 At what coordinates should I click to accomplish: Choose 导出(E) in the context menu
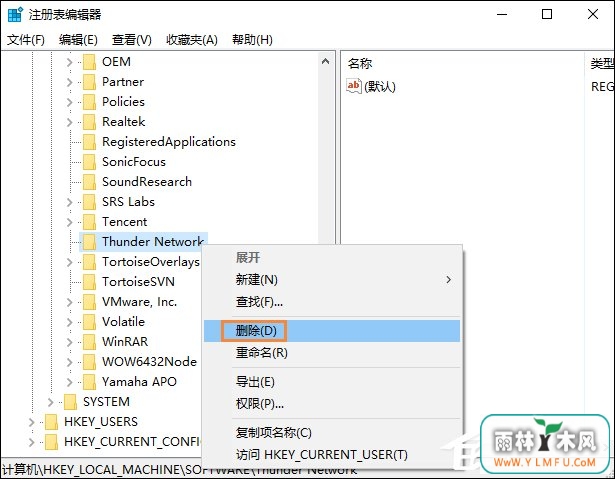tap(332, 382)
